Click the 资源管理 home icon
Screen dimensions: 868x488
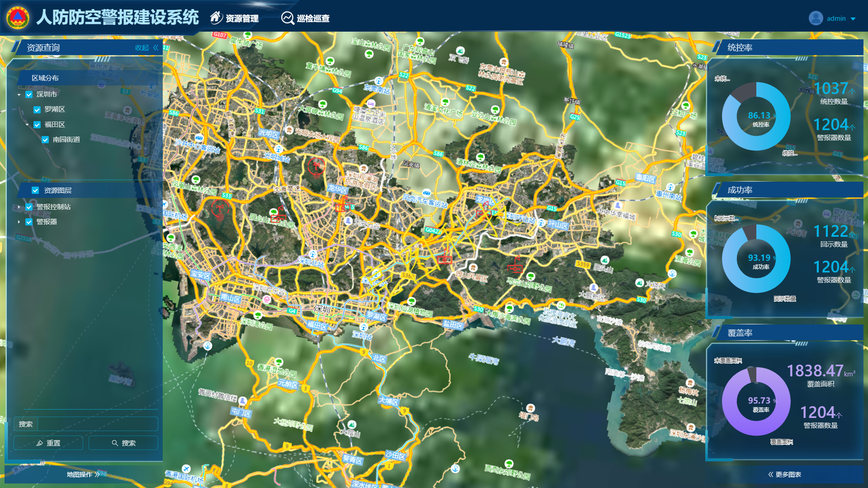216,18
